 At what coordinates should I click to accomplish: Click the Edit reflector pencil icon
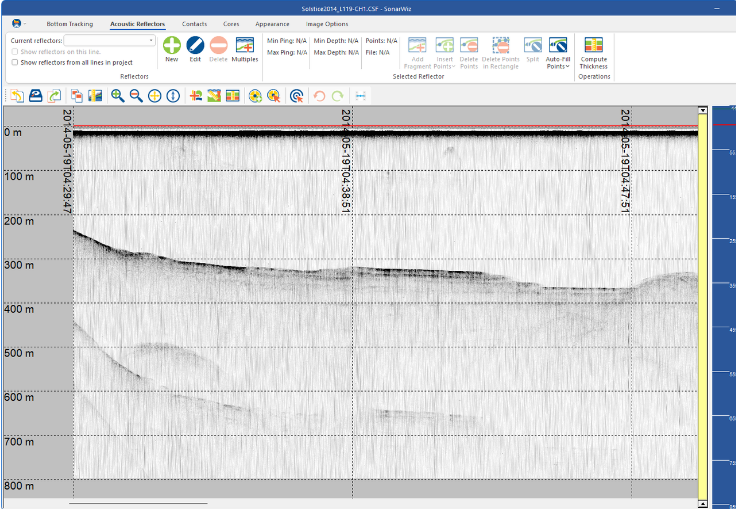click(x=195, y=45)
